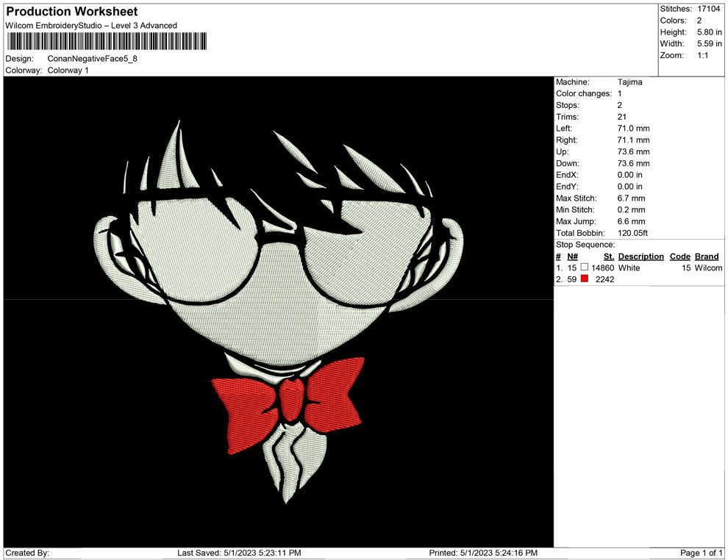The image size is (728, 560).
Task: Click the Production Worksheet title
Action: (x=71, y=11)
